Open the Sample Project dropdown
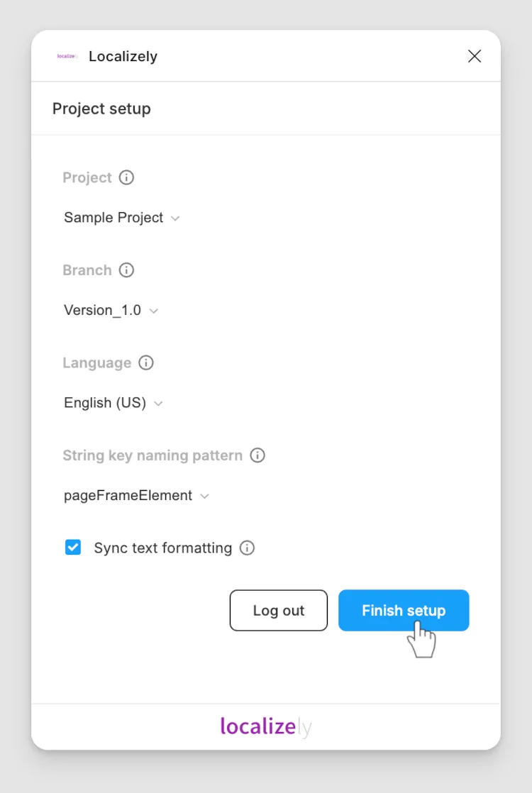 pyautogui.click(x=122, y=218)
